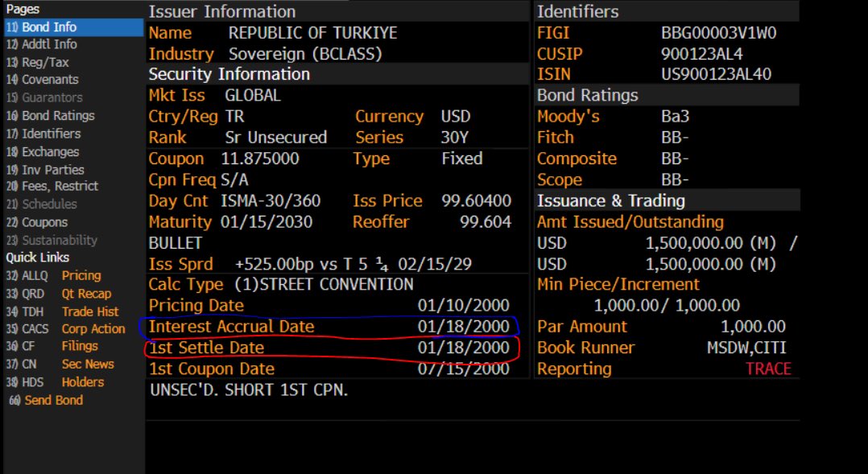Screen dimensions: 868x474
Task: Click the Sovereign (BCLASS) industry value
Action: [x=305, y=54]
